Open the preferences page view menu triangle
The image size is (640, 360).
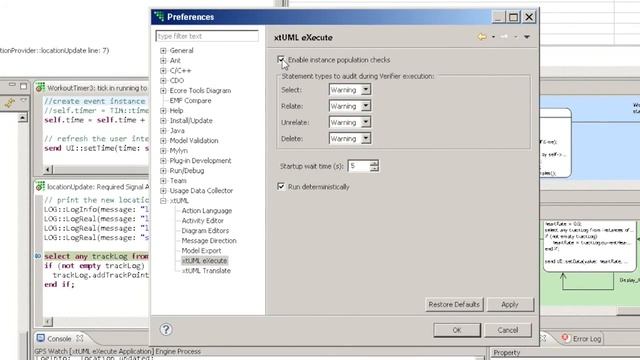coord(527,37)
